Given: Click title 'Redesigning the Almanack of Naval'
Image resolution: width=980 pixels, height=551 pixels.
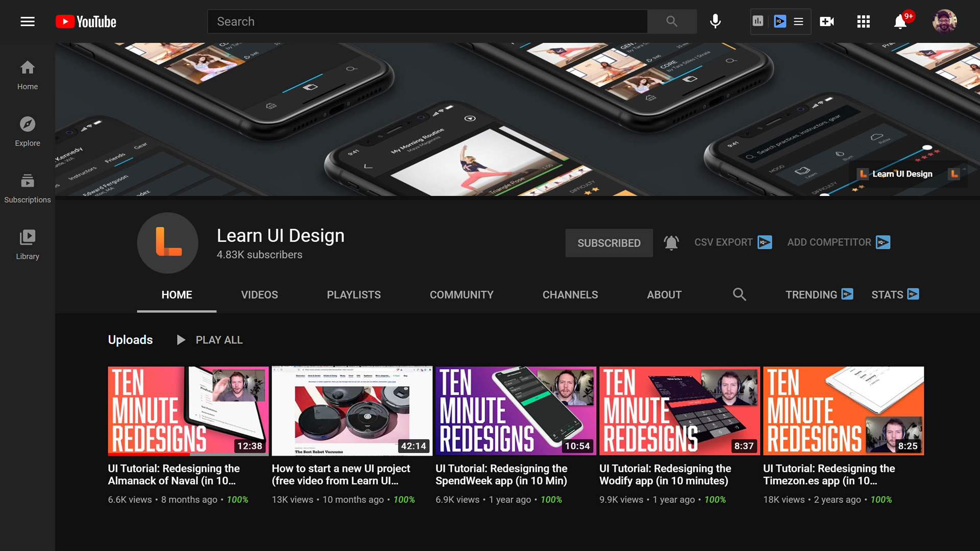Looking at the screenshot, I should pyautogui.click(x=174, y=474).
